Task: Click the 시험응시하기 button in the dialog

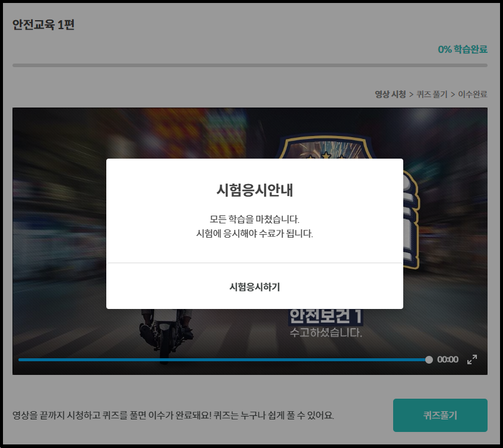Action: tap(255, 286)
